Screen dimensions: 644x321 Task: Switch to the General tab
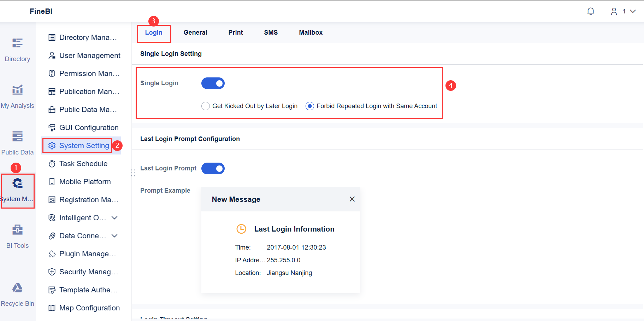(195, 32)
